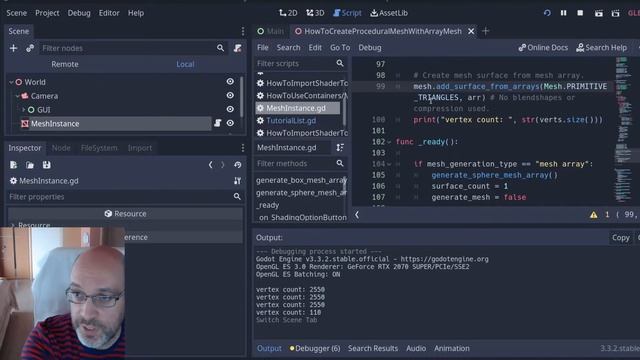The image size is (640, 360).
Task: Pause the running scene
Action: pos(563,13)
